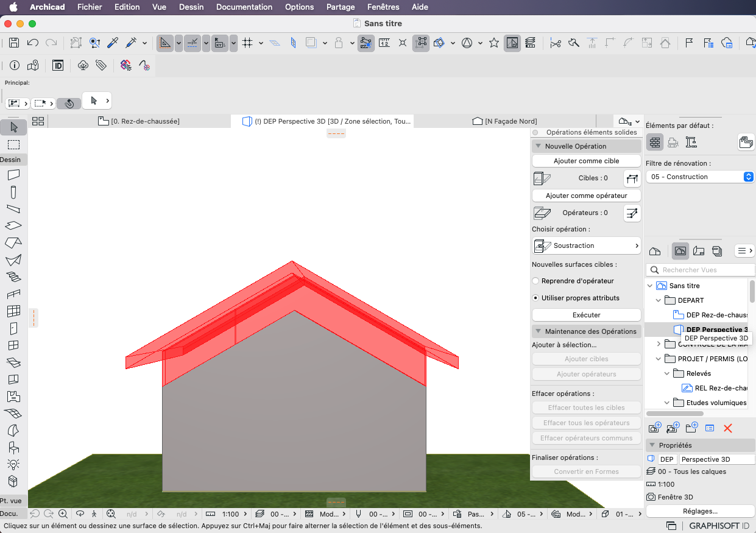This screenshot has height=533, width=756.
Task: Collapse the Relevés folder
Action: click(x=667, y=373)
